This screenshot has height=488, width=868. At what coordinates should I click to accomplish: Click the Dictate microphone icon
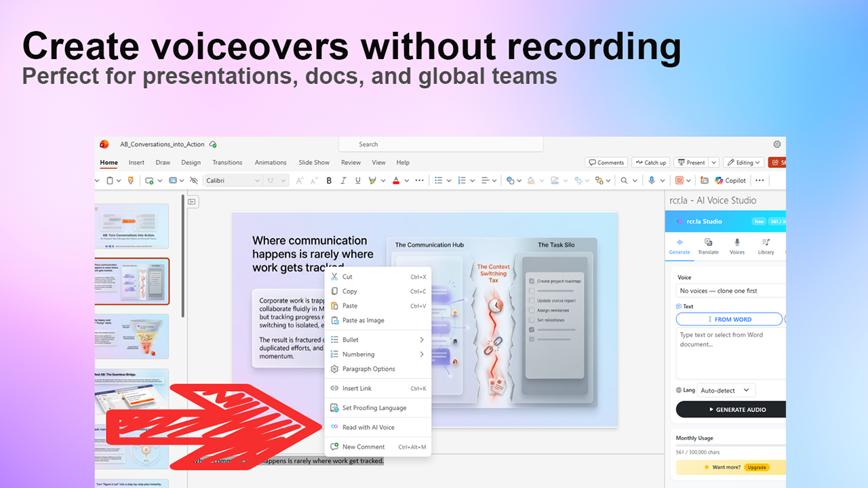[x=652, y=180]
